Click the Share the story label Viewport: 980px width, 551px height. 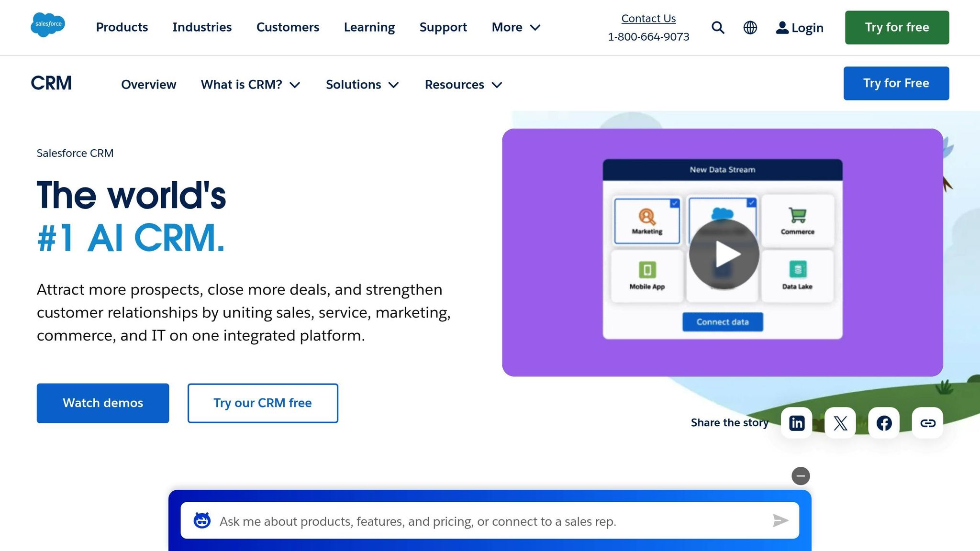[730, 423]
